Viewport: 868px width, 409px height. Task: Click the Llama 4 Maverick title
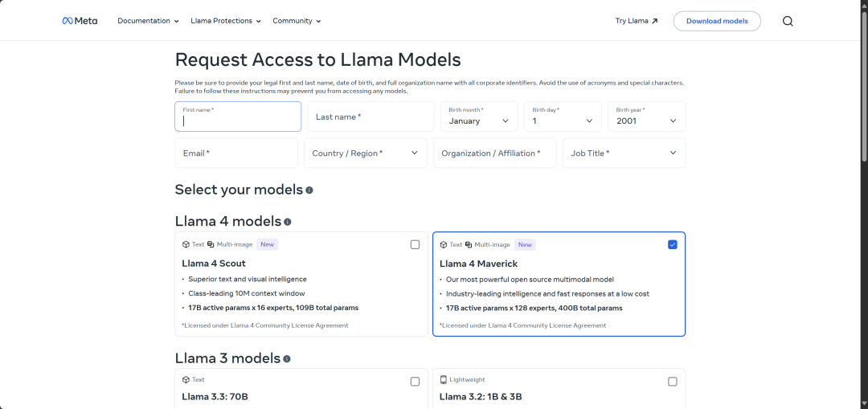coord(479,264)
